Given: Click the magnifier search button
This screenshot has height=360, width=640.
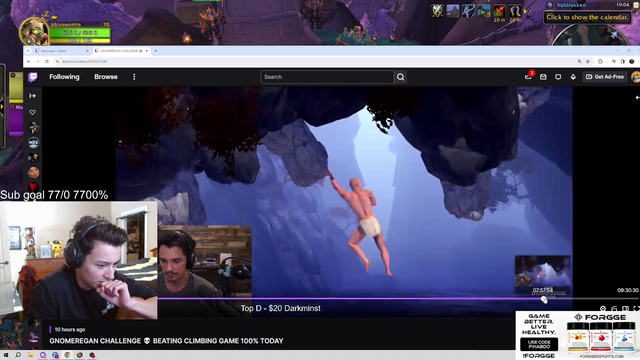Looking at the screenshot, I should (400, 77).
